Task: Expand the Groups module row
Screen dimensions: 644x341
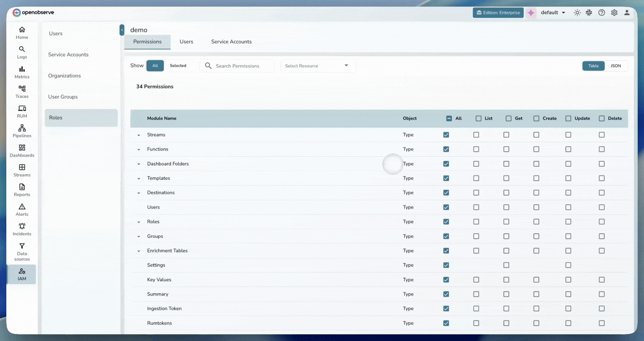Action: (x=139, y=236)
